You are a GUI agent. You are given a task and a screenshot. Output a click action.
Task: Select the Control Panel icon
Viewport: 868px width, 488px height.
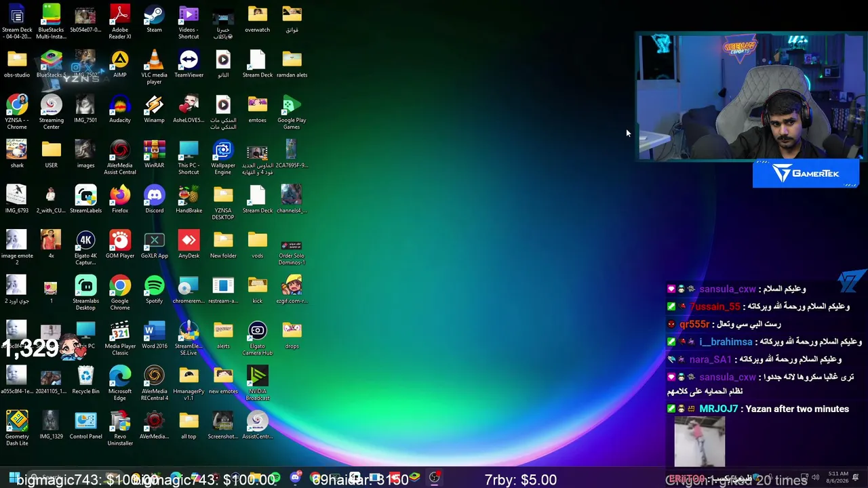click(85, 425)
